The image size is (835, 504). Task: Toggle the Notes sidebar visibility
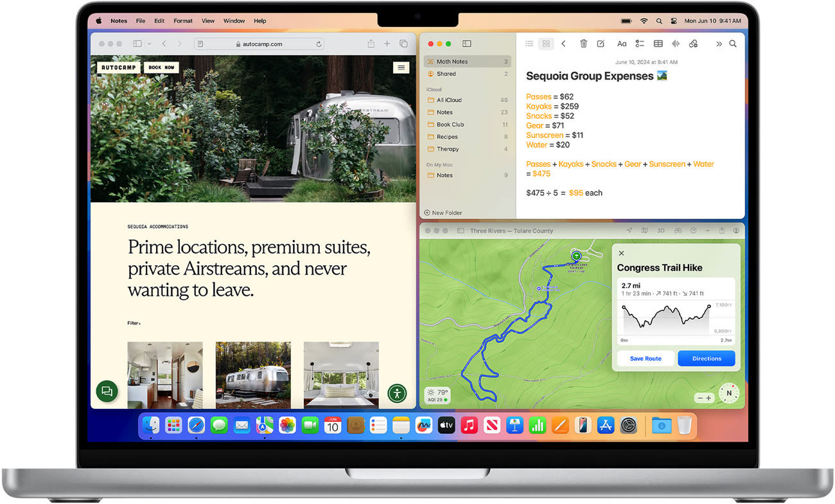(x=467, y=44)
